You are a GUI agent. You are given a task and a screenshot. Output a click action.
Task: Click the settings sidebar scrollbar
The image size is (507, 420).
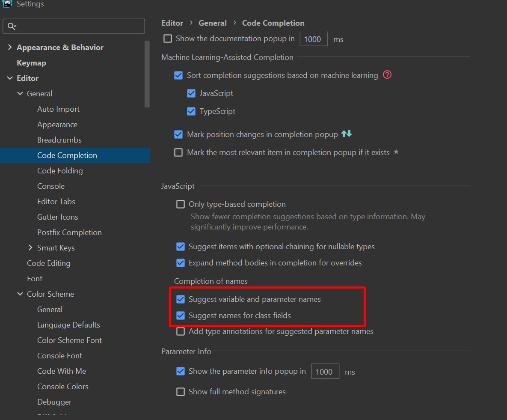147,74
